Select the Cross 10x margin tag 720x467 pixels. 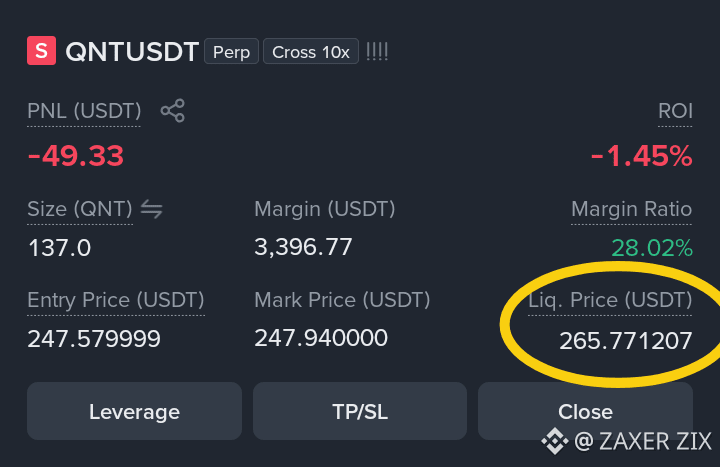[x=311, y=51]
